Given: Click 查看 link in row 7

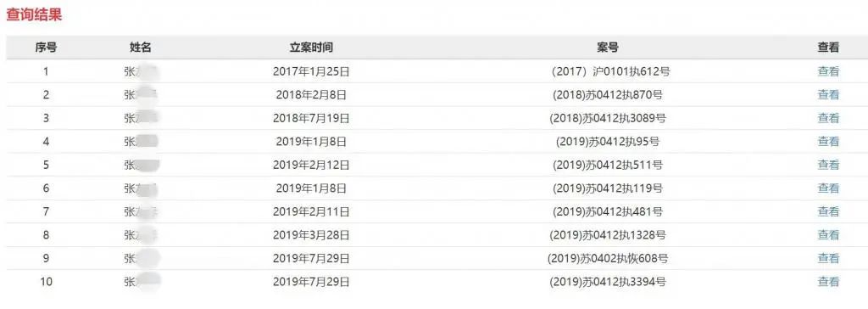Looking at the screenshot, I should [828, 211].
